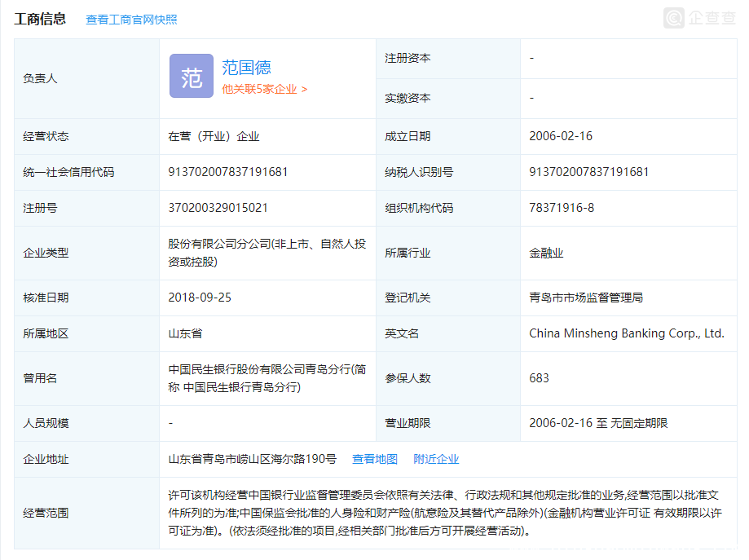749x560 pixels.
Task: Select the 纳税人识别号 number value
Action: (589, 172)
